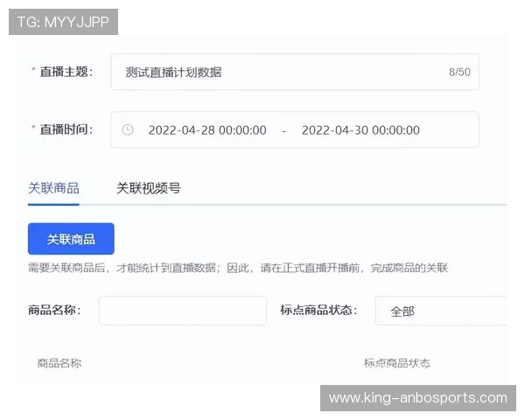Focus the 商品名称 search input

click(183, 311)
